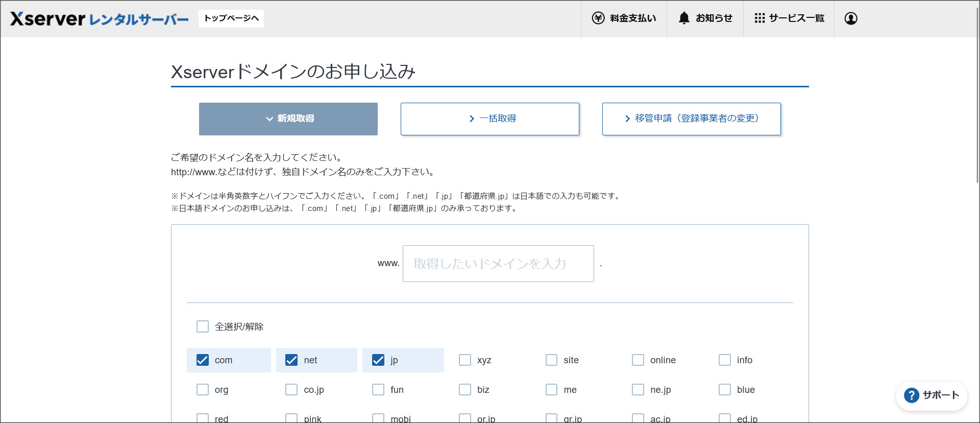Viewport: 980px width, 423px height.
Task: Uncheck the net domain checkbox
Action: click(291, 360)
